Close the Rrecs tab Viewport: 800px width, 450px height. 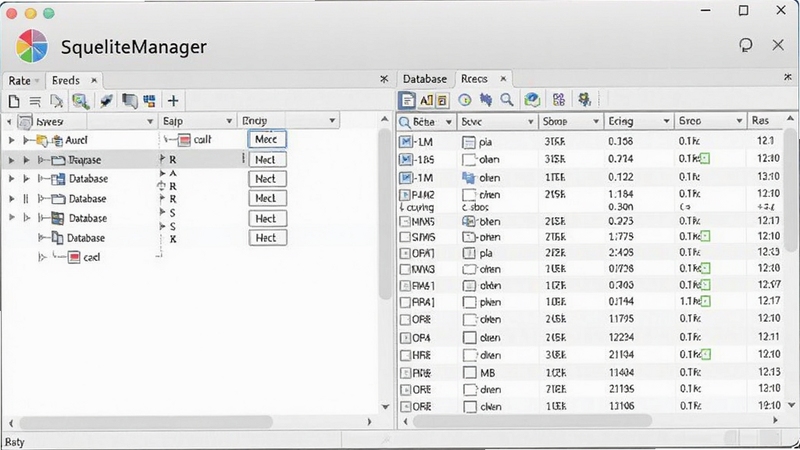[503, 79]
